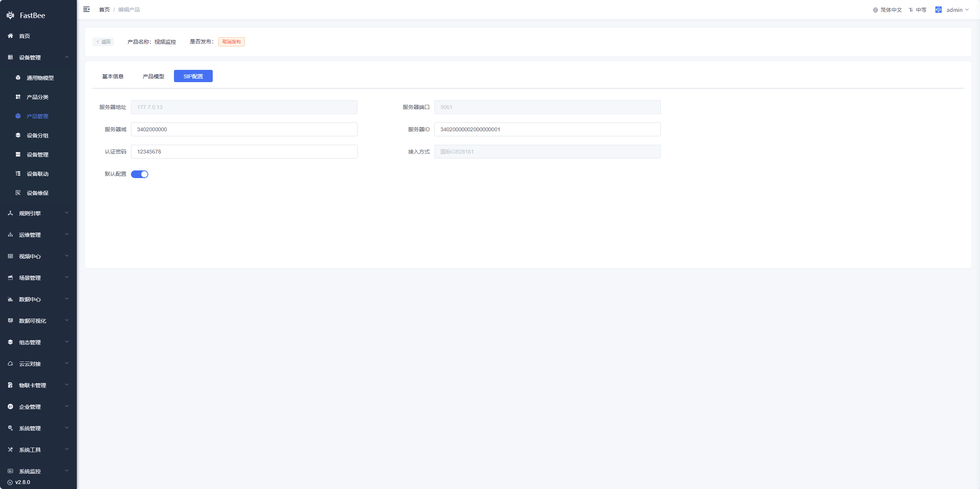Expand the 组态管理 menu
Viewport: 980px width, 489px height.
(x=38, y=342)
